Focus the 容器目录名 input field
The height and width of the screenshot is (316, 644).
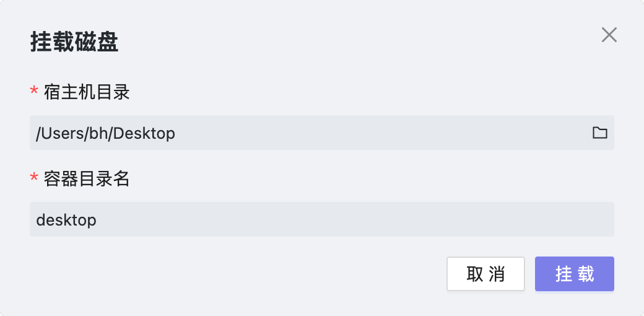pyautogui.click(x=322, y=219)
